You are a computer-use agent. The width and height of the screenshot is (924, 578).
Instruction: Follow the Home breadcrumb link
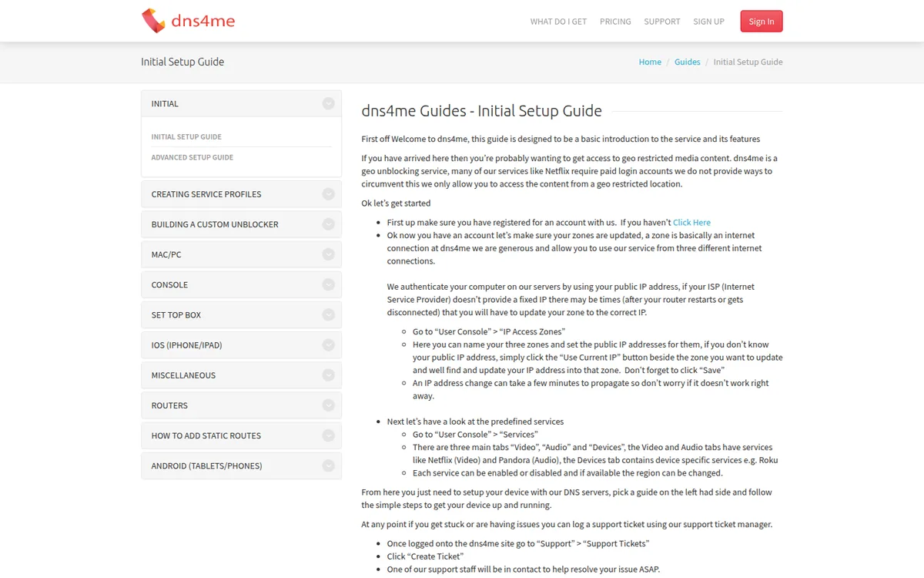tap(650, 62)
